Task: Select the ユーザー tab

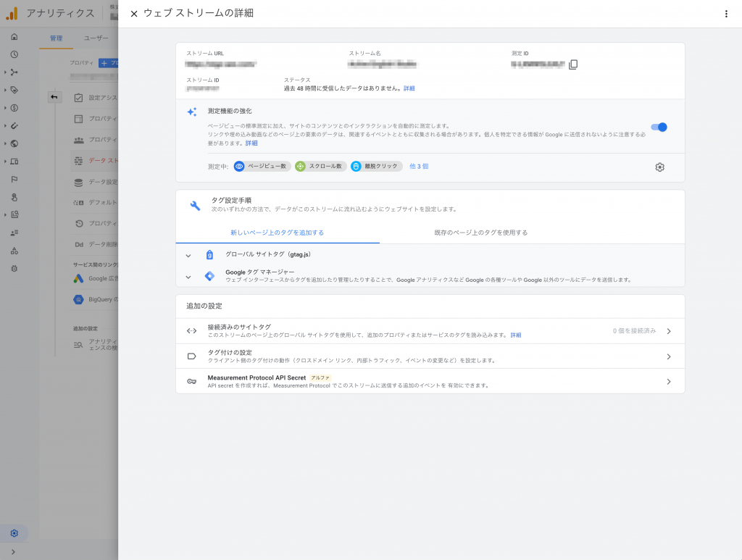Action: click(x=96, y=38)
